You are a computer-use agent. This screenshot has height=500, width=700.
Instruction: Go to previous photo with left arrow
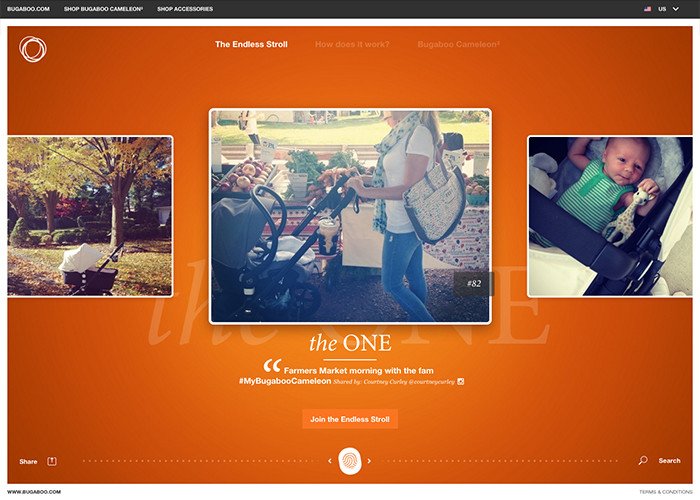point(330,461)
